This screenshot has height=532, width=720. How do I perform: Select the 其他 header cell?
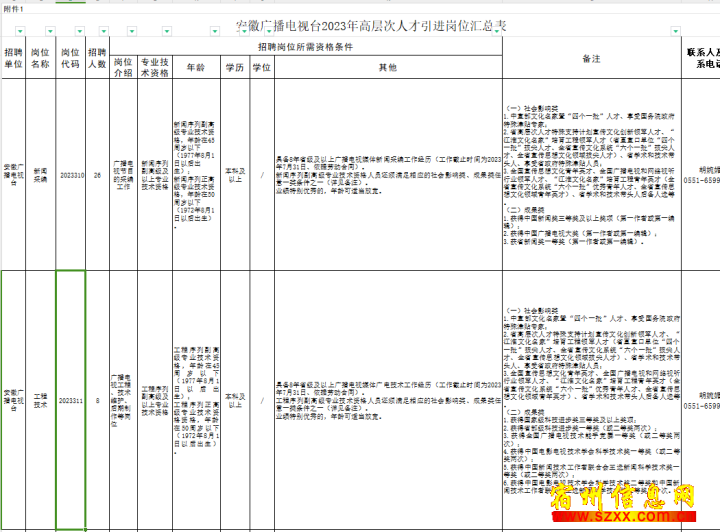point(388,67)
